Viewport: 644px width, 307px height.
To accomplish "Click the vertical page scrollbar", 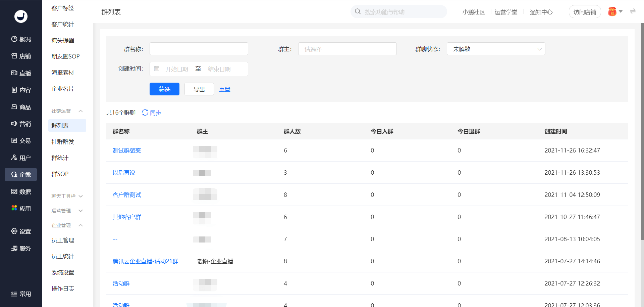I will point(642,131).
